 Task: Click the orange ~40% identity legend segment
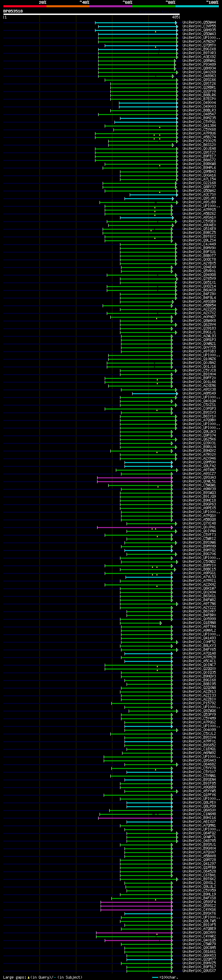[x=68, y=6]
